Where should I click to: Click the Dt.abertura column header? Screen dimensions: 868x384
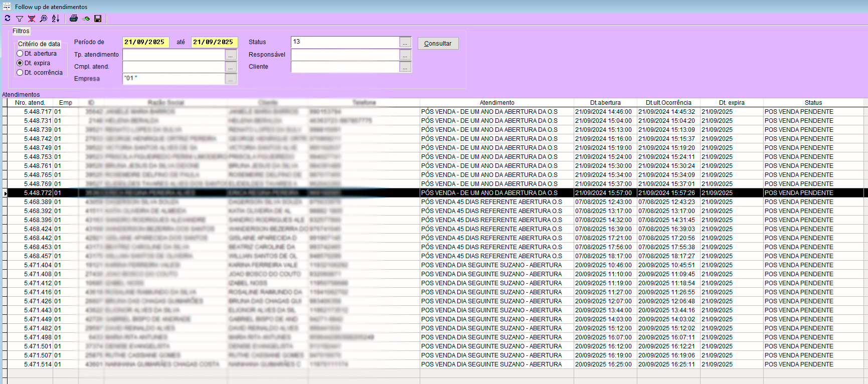tap(605, 103)
